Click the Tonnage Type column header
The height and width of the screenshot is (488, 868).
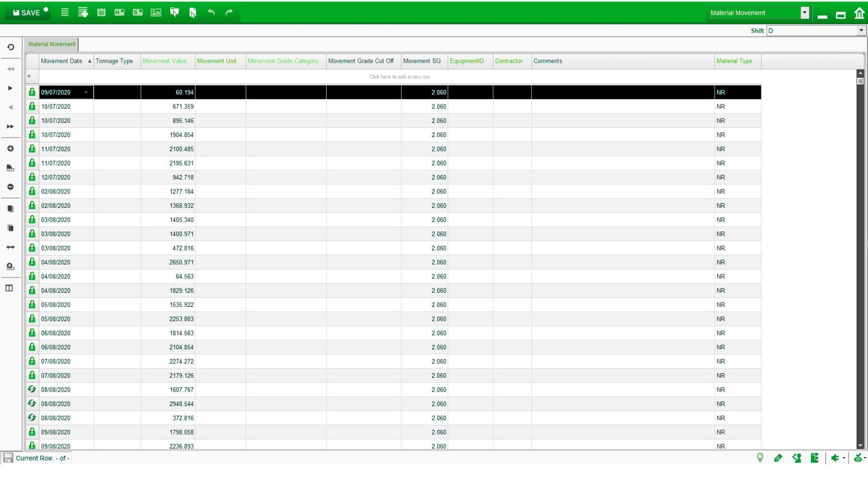tap(117, 61)
